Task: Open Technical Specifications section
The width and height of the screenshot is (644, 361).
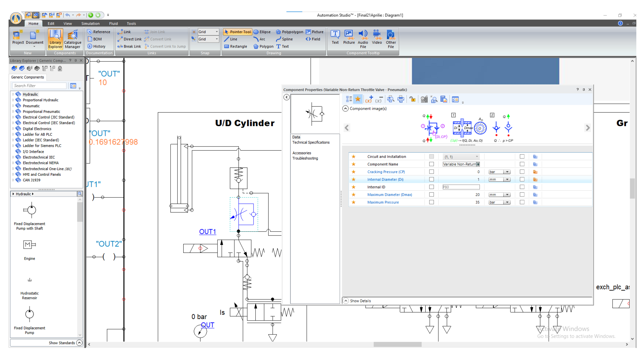Action: pos(311,142)
